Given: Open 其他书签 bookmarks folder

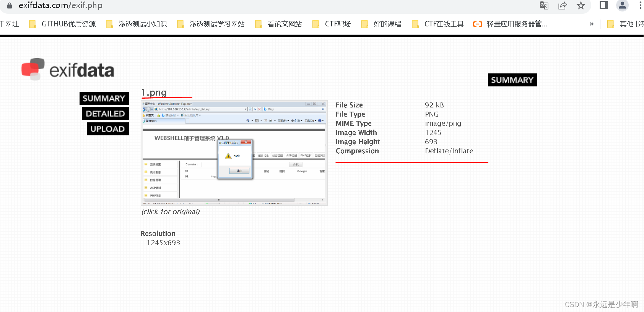Looking at the screenshot, I should (626, 24).
